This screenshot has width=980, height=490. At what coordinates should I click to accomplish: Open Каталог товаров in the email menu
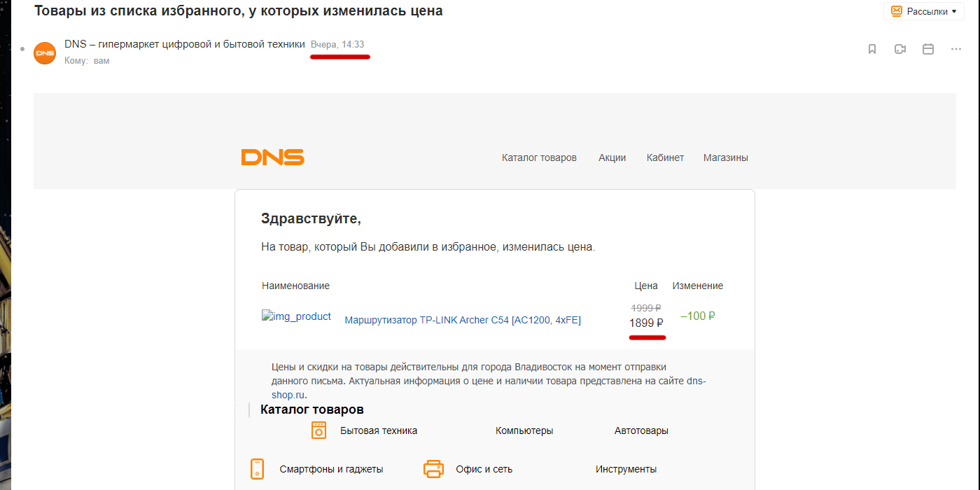(539, 157)
